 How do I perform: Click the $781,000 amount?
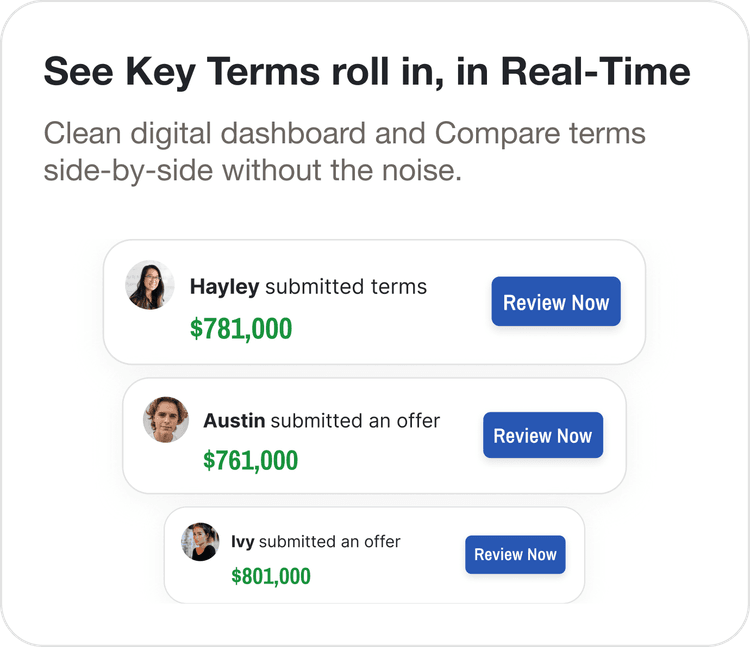(x=241, y=328)
